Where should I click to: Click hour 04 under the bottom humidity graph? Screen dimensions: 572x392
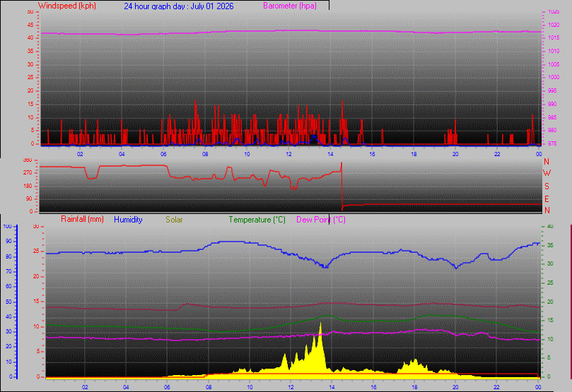[126, 387]
